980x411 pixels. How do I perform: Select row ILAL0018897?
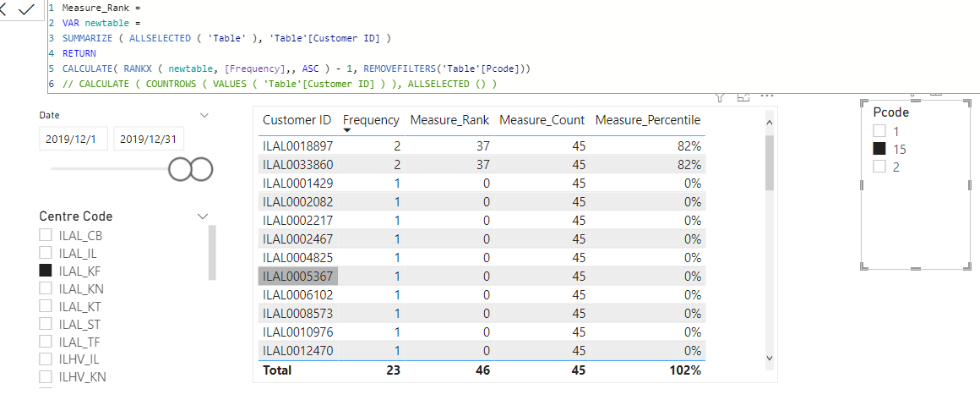point(482,145)
